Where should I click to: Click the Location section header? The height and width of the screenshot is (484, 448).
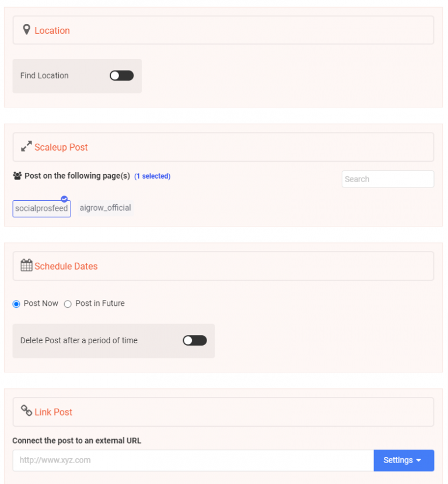pyautogui.click(x=223, y=30)
